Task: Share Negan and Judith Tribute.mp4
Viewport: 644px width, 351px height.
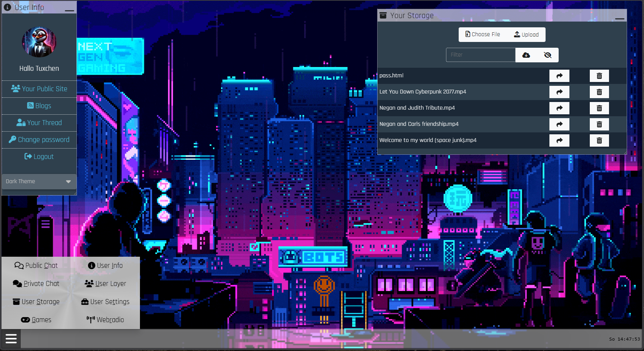Action: tap(559, 108)
